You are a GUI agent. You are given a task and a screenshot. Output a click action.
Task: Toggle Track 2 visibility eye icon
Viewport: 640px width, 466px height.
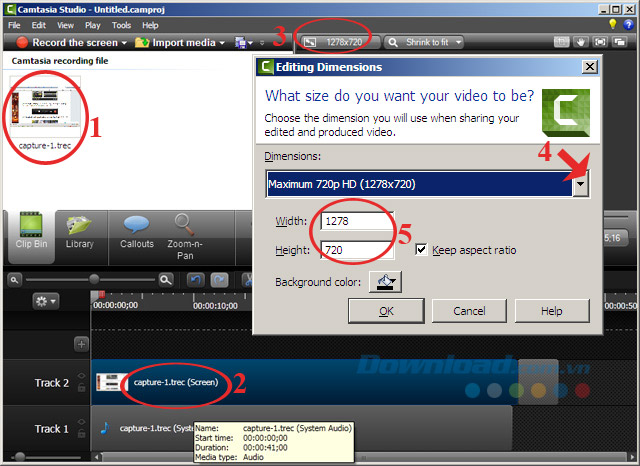coord(81,375)
